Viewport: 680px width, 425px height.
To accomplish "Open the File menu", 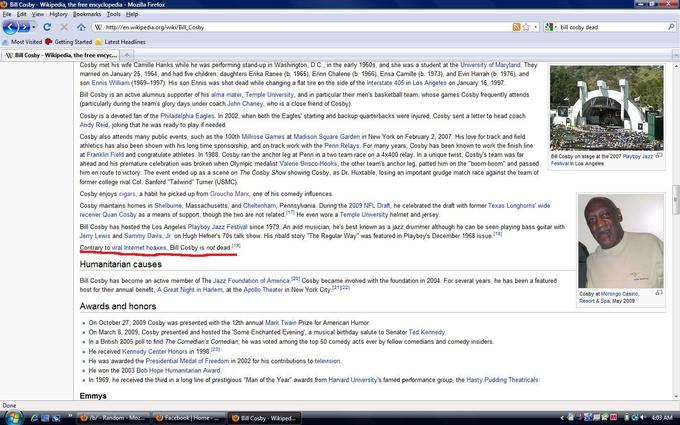I will 7,14.
